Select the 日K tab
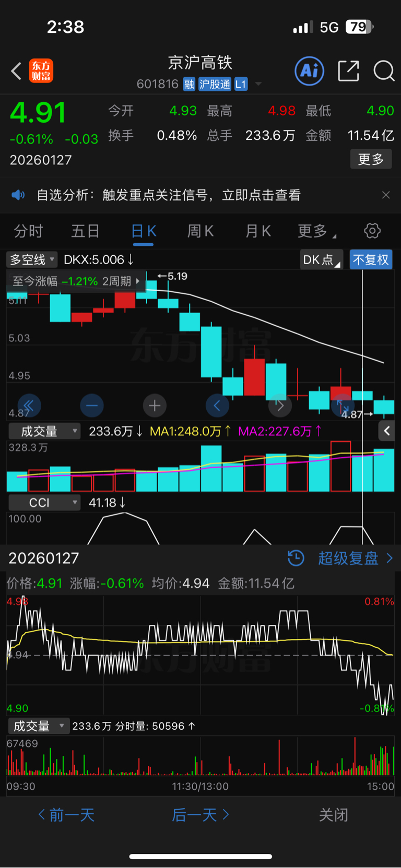The height and width of the screenshot is (868, 401). [x=144, y=231]
